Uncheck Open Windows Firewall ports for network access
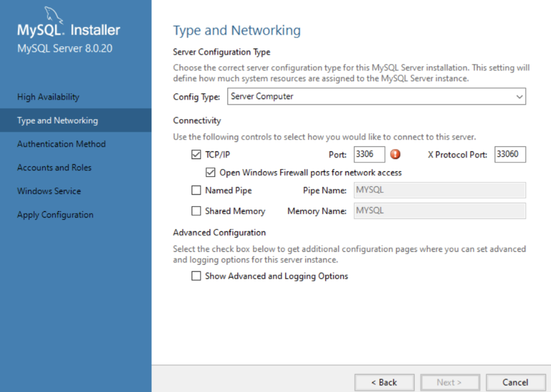This screenshot has width=551, height=392. pos(210,173)
